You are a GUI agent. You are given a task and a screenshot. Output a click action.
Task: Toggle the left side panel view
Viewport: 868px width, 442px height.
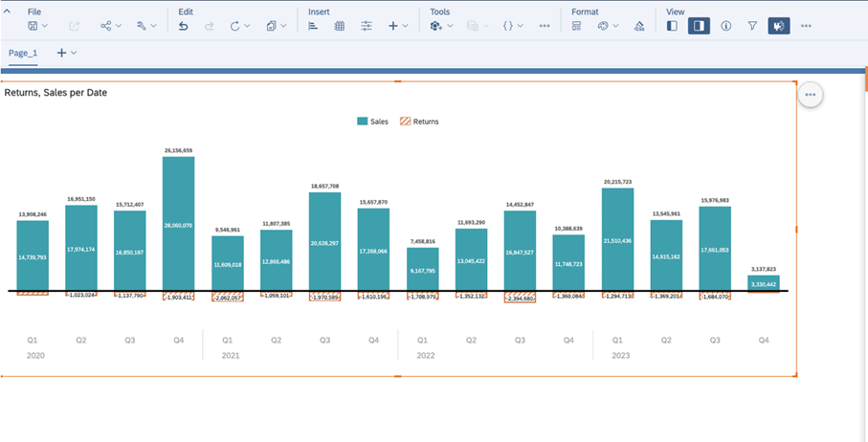[673, 26]
